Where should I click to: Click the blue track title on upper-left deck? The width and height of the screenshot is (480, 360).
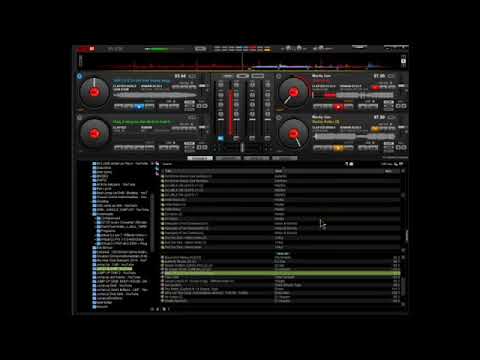(142, 81)
